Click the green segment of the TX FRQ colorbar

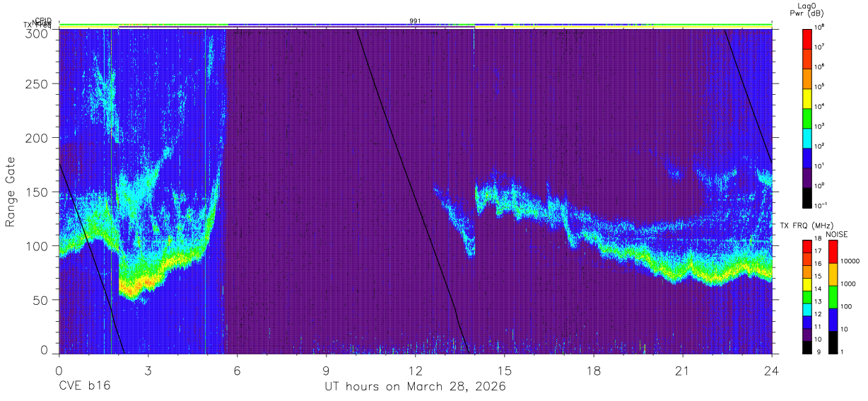coord(807,296)
